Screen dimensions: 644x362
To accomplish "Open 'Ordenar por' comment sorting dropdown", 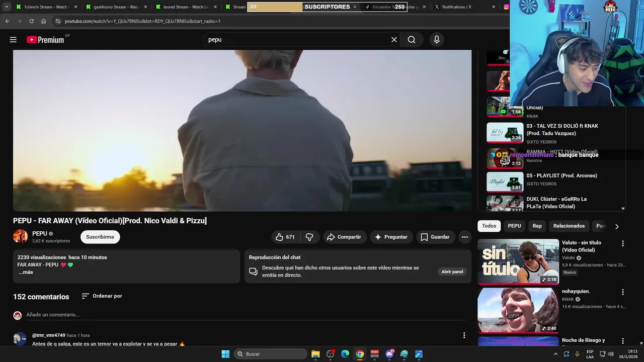I will 102,296.
